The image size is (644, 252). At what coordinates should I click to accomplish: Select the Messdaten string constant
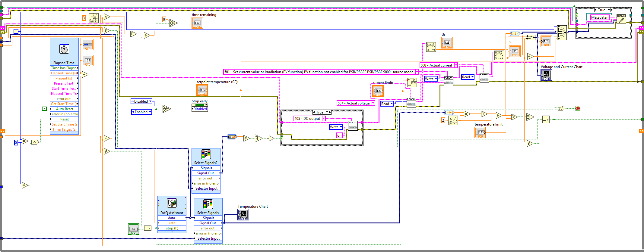click(600, 17)
